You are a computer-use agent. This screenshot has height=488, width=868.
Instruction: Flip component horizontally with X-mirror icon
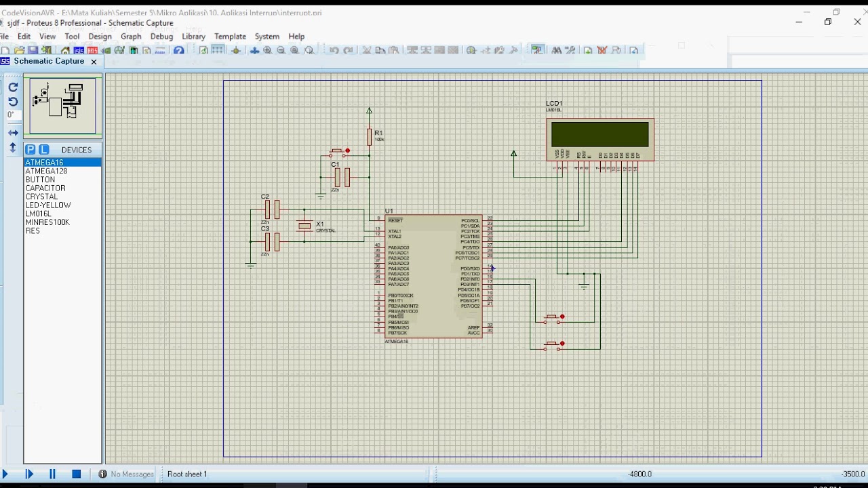(13, 133)
